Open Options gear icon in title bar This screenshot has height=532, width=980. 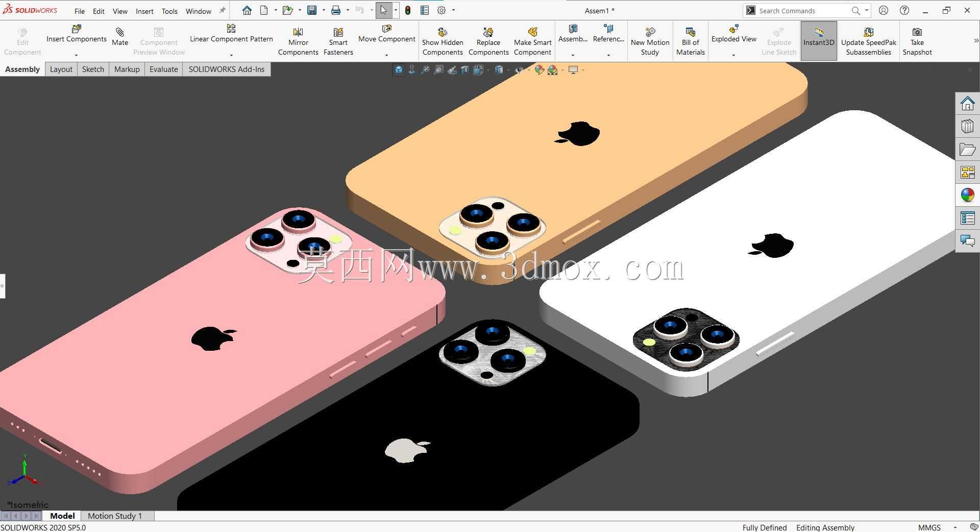coord(442,10)
